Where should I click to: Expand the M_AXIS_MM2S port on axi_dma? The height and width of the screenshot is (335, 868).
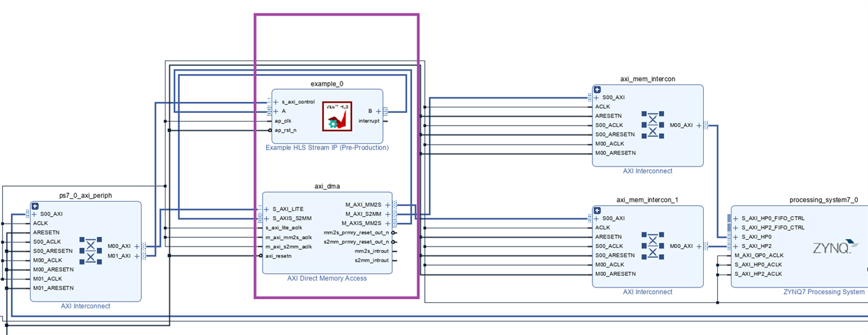point(388,223)
